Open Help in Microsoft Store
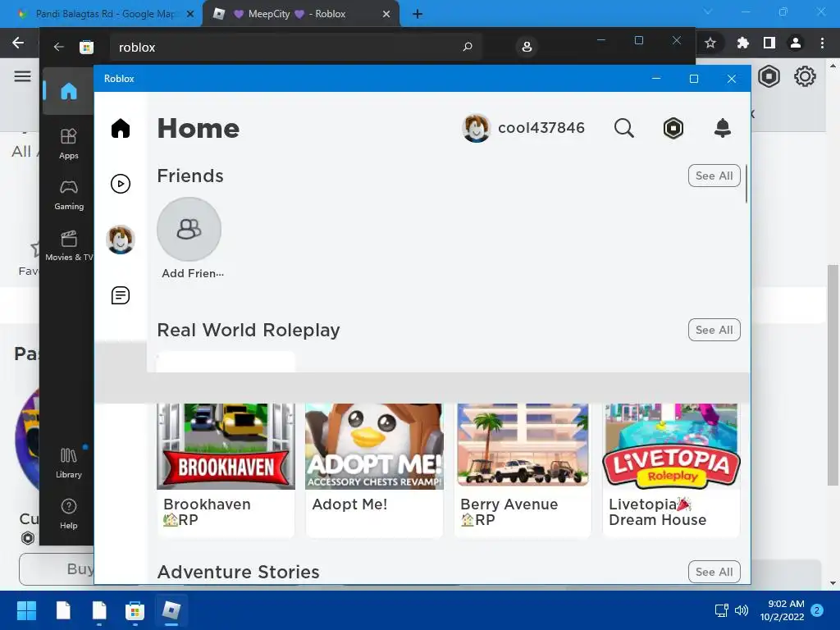The width and height of the screenshot is (840, 630). coord(69,514)
